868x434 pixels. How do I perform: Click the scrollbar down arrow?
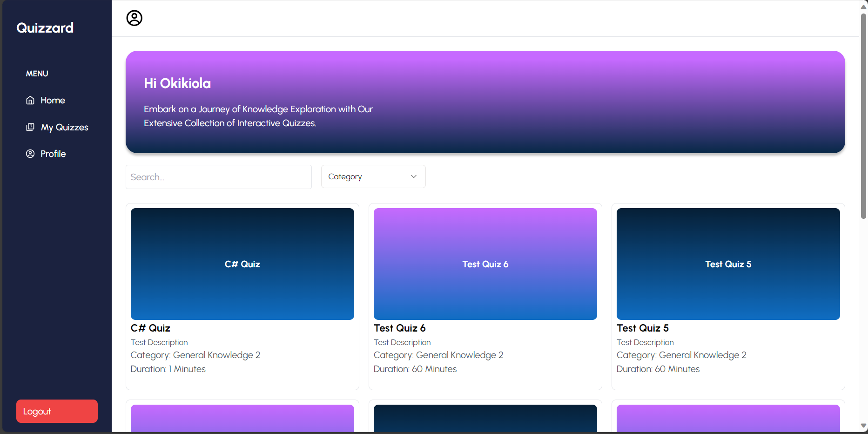point(863,426)
